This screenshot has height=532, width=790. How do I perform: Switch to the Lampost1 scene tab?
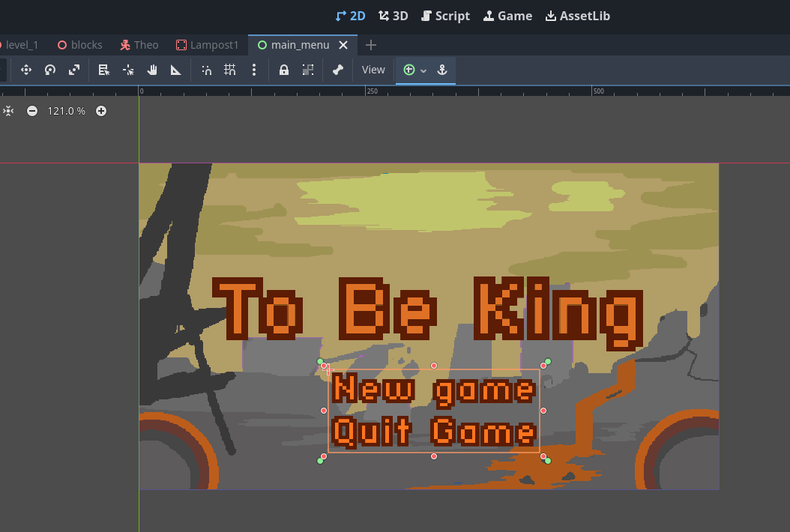tap(207, 45)
